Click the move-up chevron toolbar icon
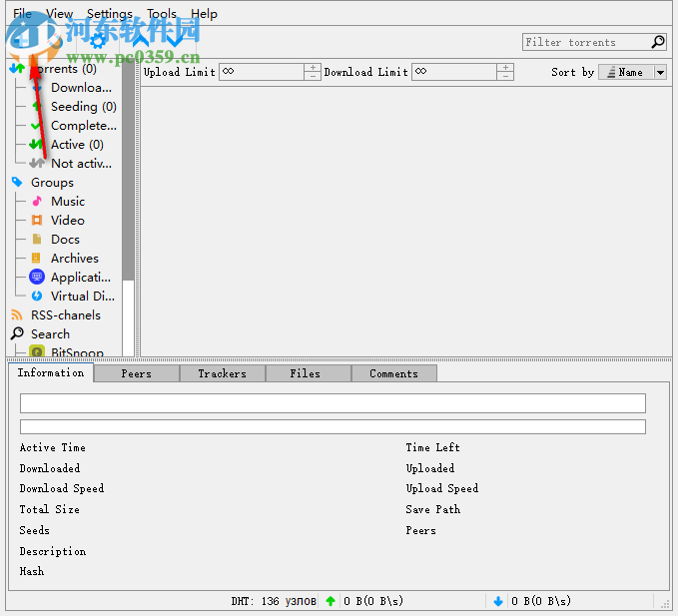Image resolution: width=678 pixels, height=616 pixels. tap(141, 42)
